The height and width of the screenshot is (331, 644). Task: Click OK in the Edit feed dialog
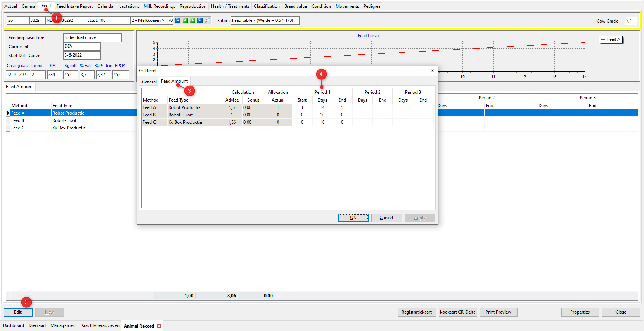(353, 218)
